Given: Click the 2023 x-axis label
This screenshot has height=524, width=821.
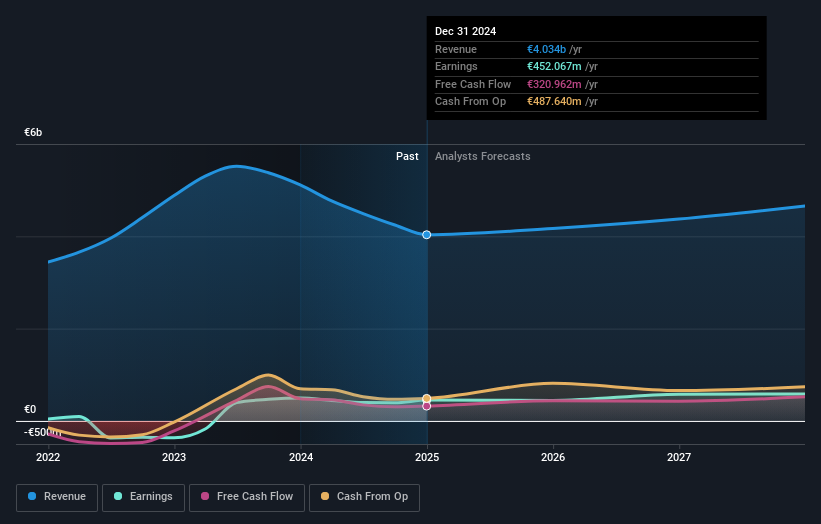Looking at the screenshot, I should click(x=174, y=458).
